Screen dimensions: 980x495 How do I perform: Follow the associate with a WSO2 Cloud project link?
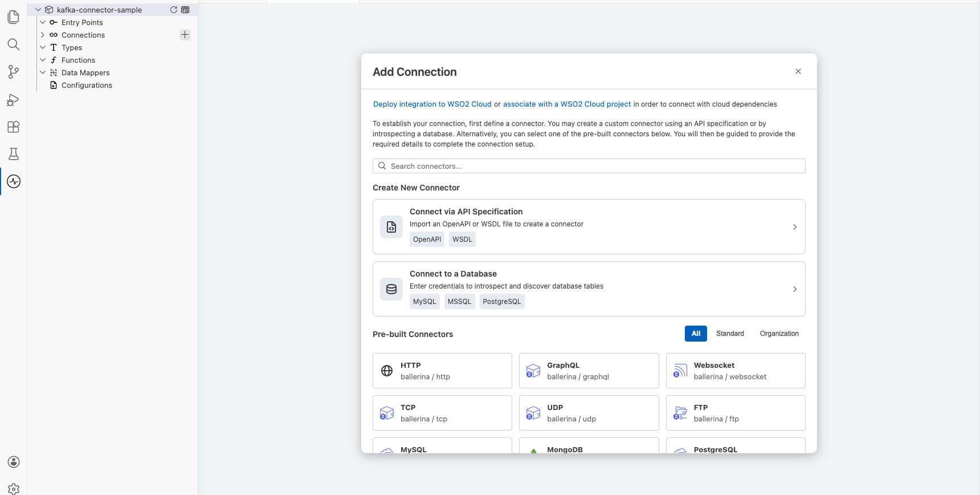click(567, 104)
